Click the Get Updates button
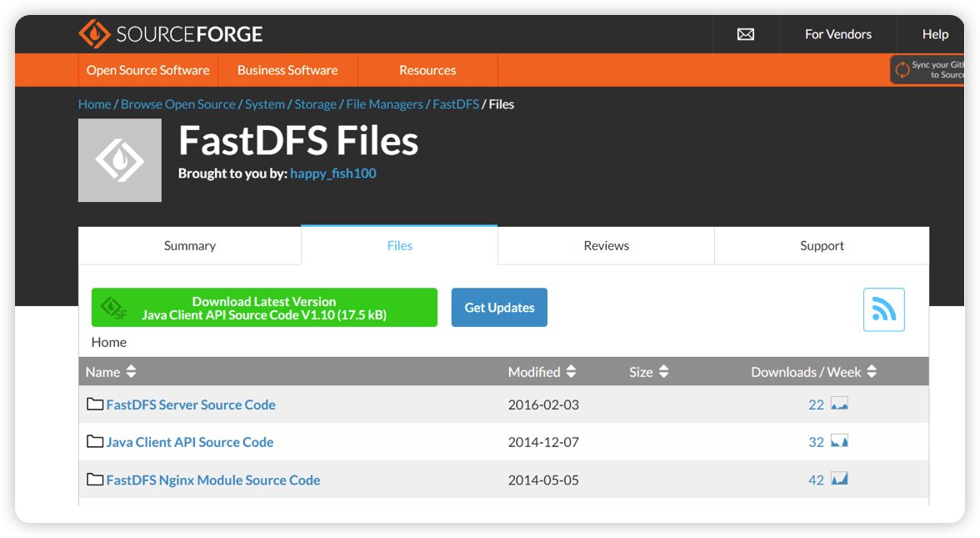 499,307
